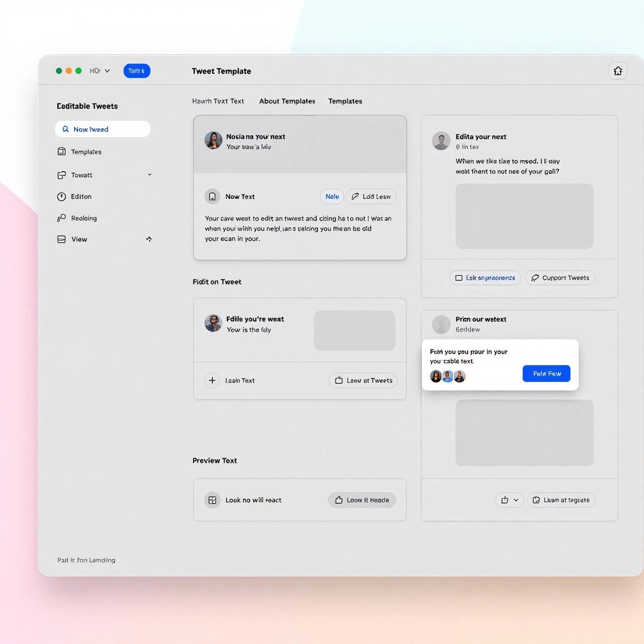
Task: Click the Templates sidebar icon
Action: tap(62, 152)
